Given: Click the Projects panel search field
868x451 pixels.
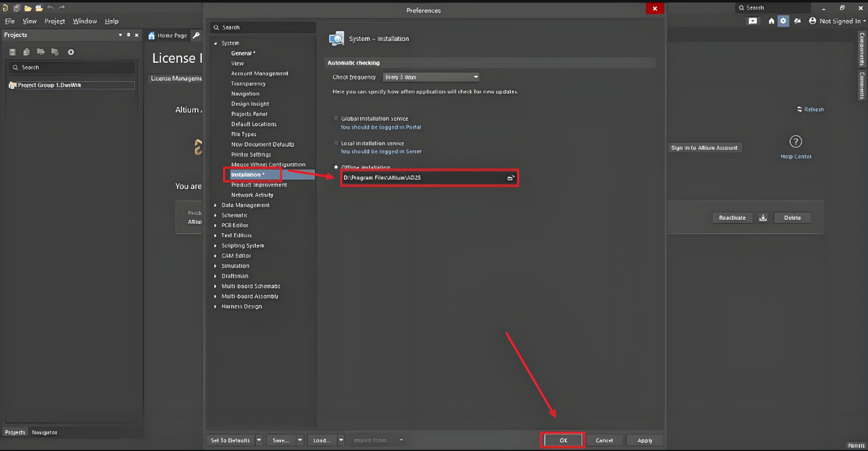Looking at the screenshot, I should click(x=71, y=67).
